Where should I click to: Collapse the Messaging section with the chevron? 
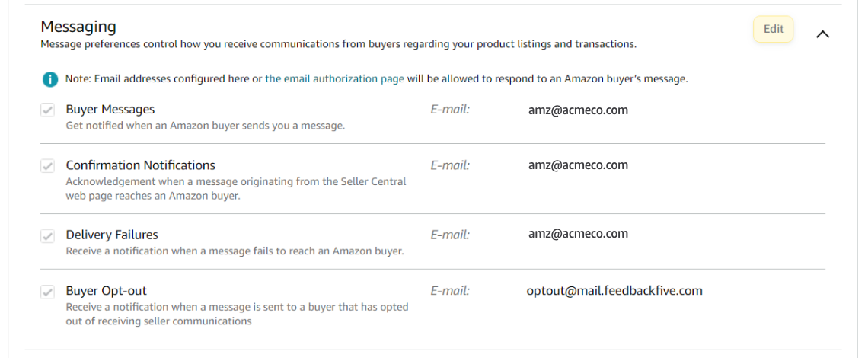click(822, 34)
